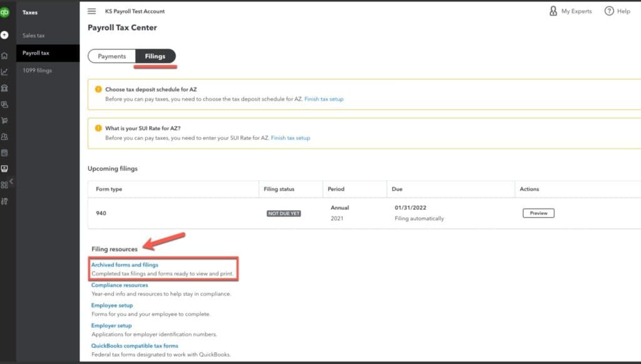Click the Due column header

[397, 189]
